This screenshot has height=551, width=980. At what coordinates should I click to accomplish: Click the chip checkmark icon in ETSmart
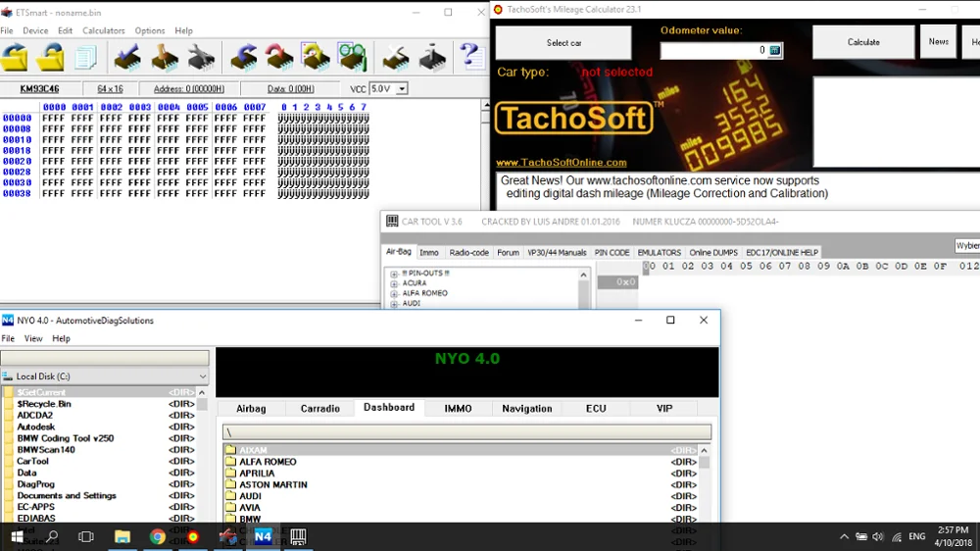(x=127, y=58)
